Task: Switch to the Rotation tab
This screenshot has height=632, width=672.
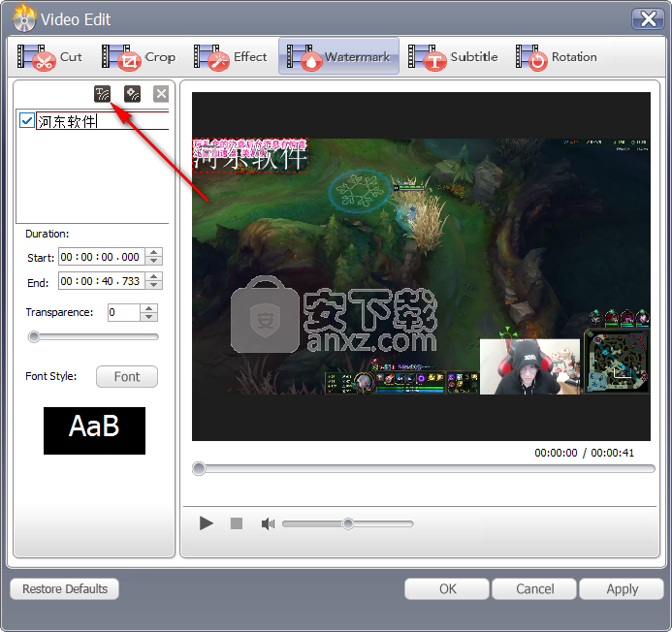Action: [x=557, y=57]
